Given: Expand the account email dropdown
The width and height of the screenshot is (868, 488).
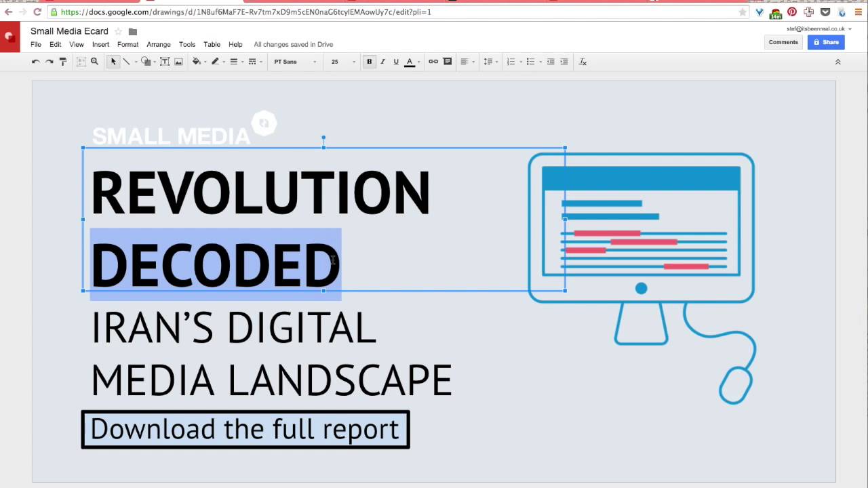Looking at the screenshot, I should pyautogui.click(x=850, y=29).
